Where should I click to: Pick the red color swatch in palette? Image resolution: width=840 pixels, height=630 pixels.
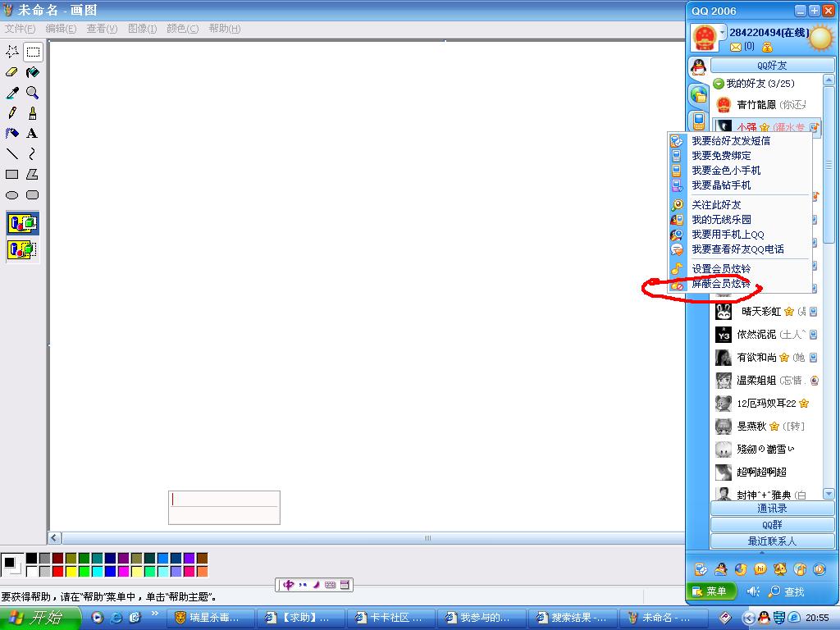[x=58, y=571]
